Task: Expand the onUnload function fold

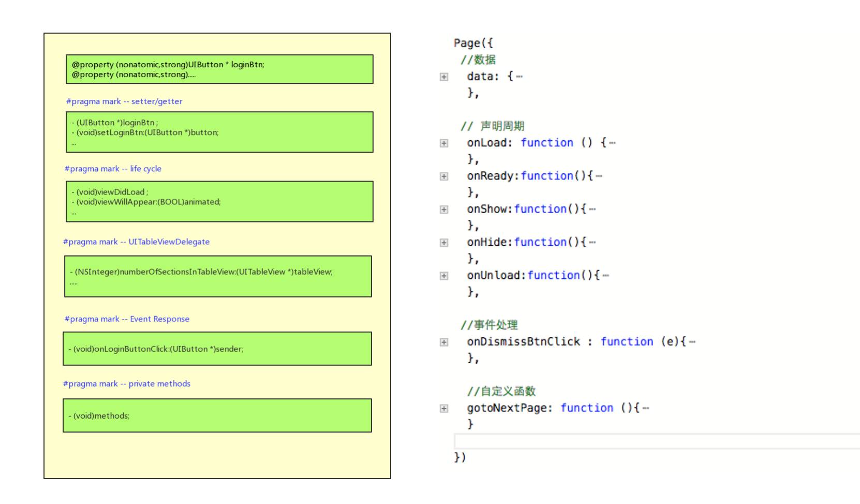Action: pos(444,276)
